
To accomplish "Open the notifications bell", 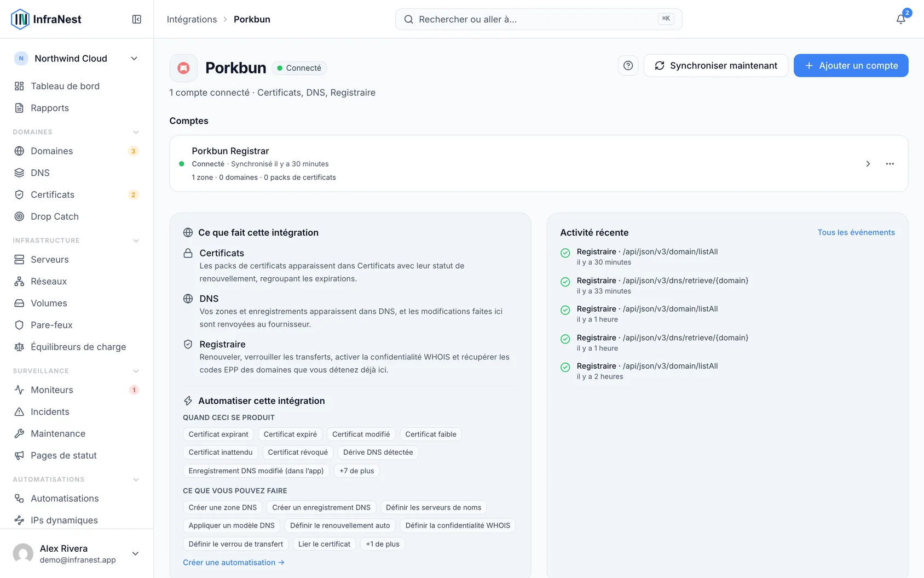I will pos(900,19).
